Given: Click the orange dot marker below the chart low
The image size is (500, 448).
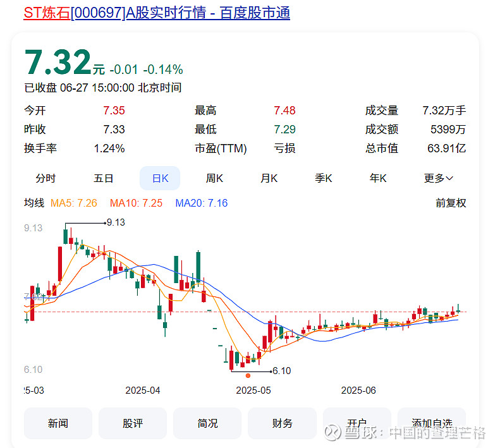Looking at the screenshot, I should pyautogui.click(x=248, y=375).
